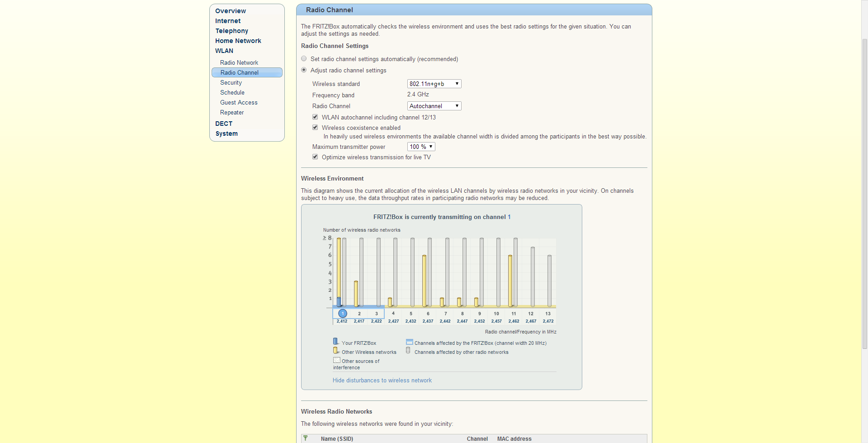Open the Guest Access subpage
Screen dimensions: 868x443
tap(239, 102)
